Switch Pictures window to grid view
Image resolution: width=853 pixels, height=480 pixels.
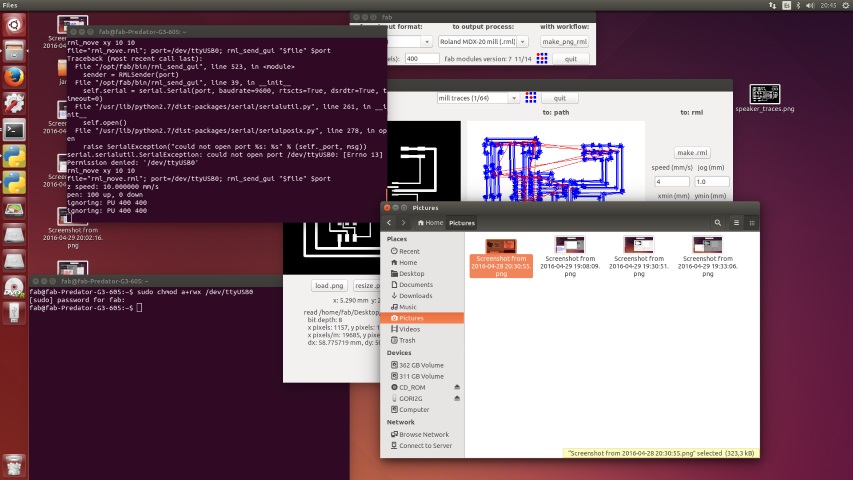click(752, 223)
